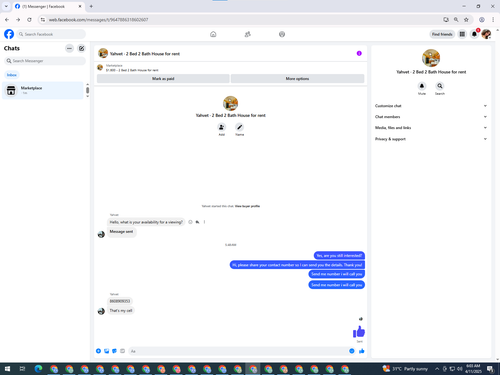Click the More options button
Screen dimensions: 500x375
[297, 79]
